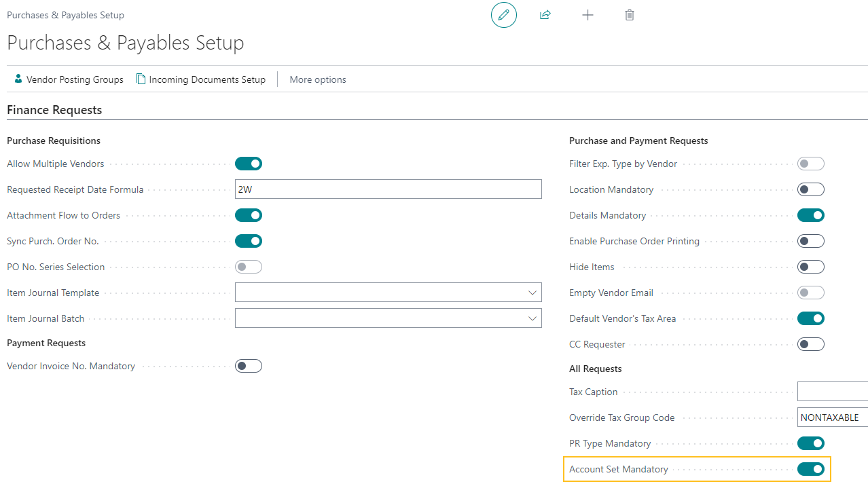This screenshot has width=868, height=486.
Task: Click the Purchases & Payables Setup breadcrumb
Action: pyautogui.click(x=65, y=14)
